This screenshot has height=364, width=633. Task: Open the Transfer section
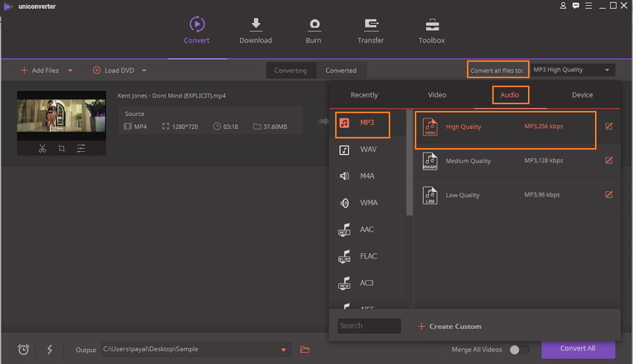coord(371,31)
